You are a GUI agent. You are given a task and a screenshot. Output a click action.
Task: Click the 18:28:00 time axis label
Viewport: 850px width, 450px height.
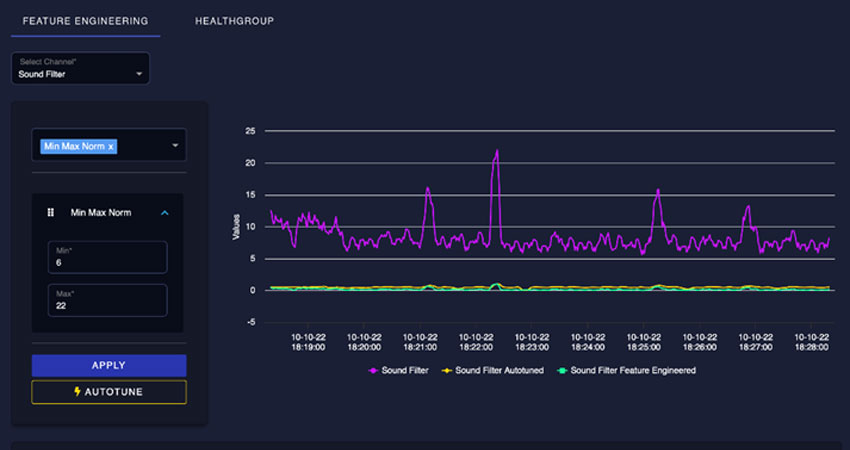point(812,342)
